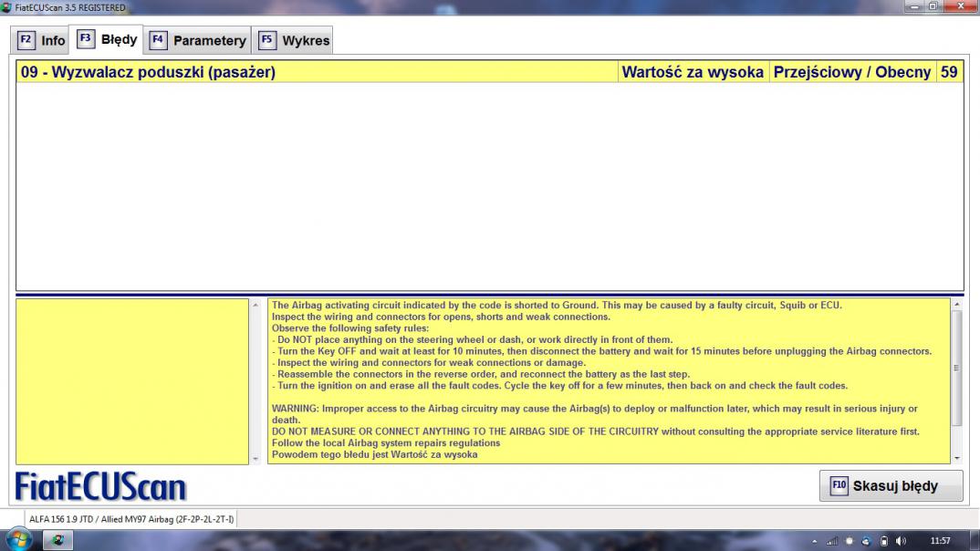
Task: Click up arrow of left yellow panel scrollbar
Action: pyautogui.click(x=255, y=305)
